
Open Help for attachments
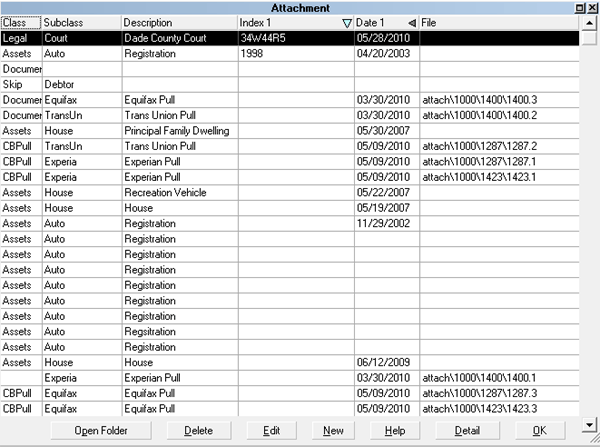(x=395, y=431)
